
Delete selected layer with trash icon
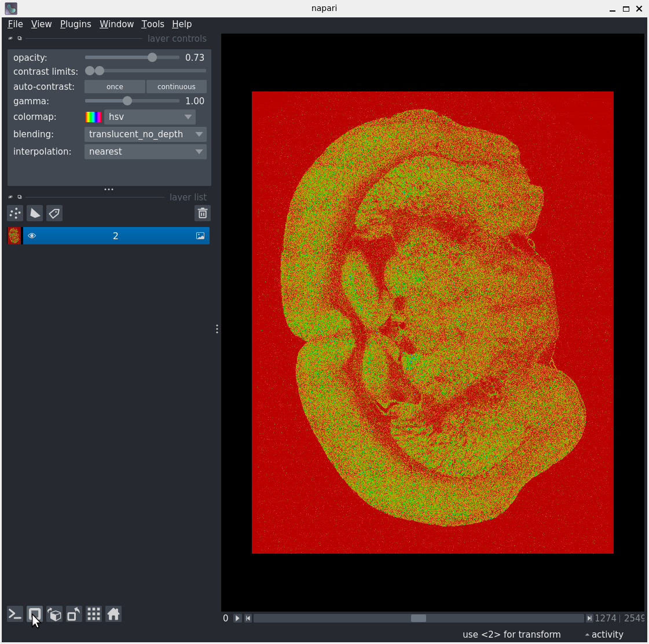[x=203, y=213]
